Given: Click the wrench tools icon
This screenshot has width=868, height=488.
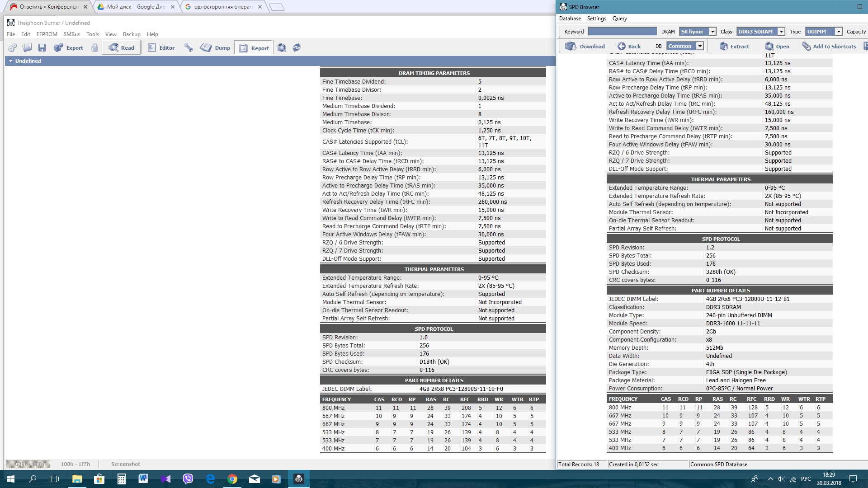Looking at the screenshot, I should [189, 48].
